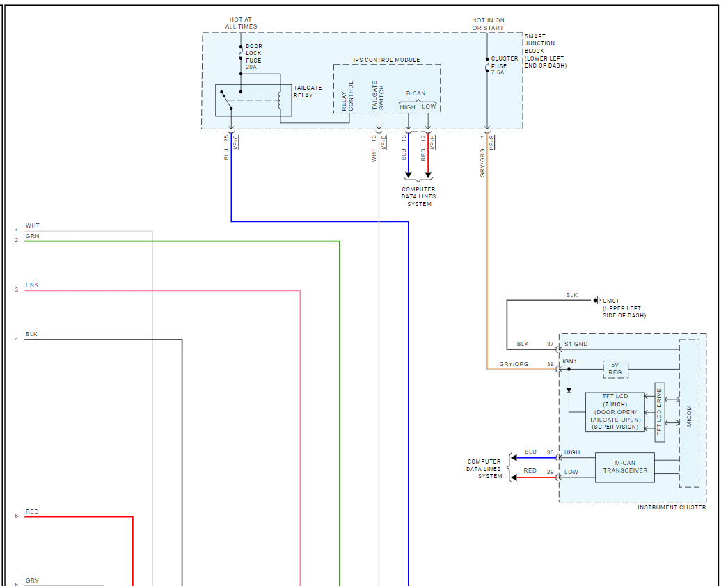
Task: Select the green GRN wire number 2
Action: click(182, 241)
